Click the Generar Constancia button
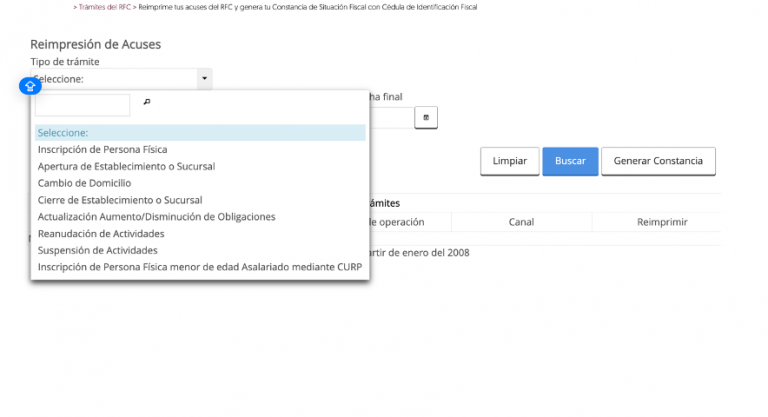 [657, 161]
